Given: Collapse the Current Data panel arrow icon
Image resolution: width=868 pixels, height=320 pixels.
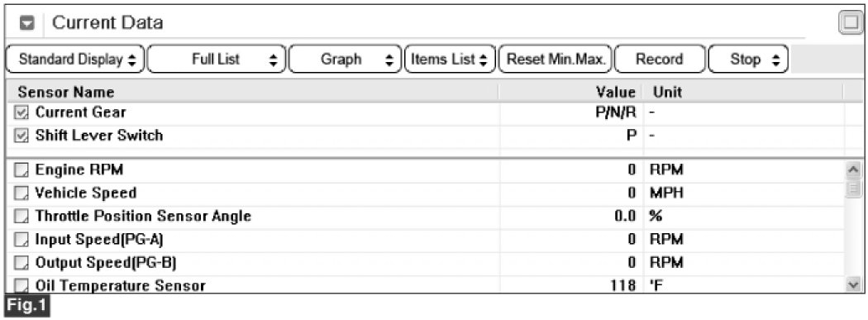Looking at the screenshot, I should (27, 23).
